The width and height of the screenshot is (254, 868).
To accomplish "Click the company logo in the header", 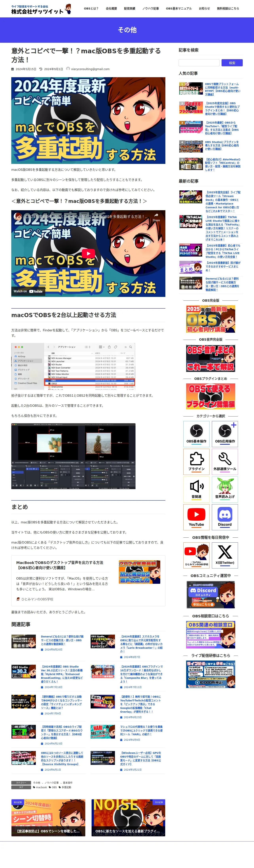I will tap(41, 9).
